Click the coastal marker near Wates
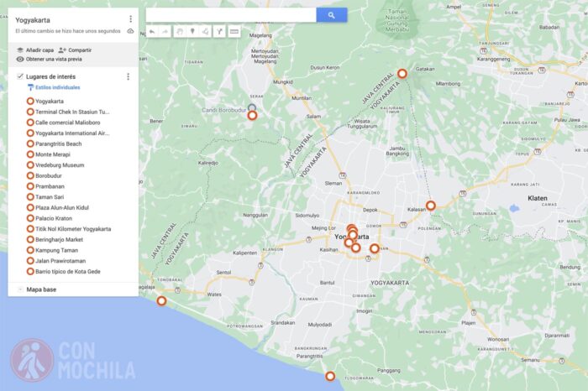Image resolution: width=588 pixels, height=391 pixels. tap(161, 300)
